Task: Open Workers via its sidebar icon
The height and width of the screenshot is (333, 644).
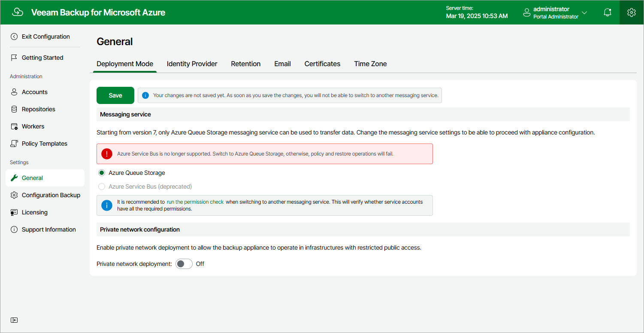Action: [14, 126]
